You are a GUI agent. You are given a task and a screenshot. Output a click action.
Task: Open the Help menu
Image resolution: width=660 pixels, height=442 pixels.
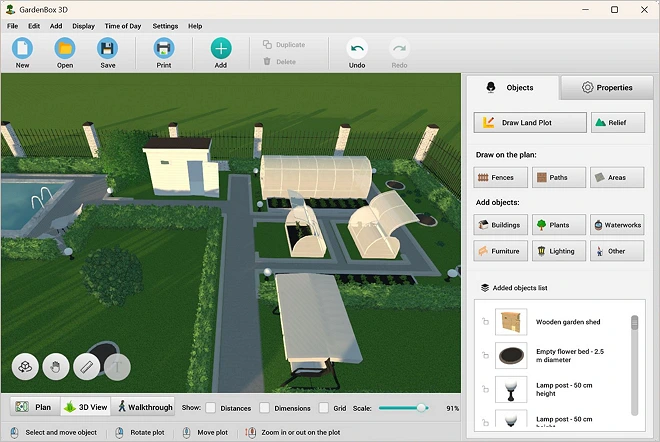[x=195, y=26]
